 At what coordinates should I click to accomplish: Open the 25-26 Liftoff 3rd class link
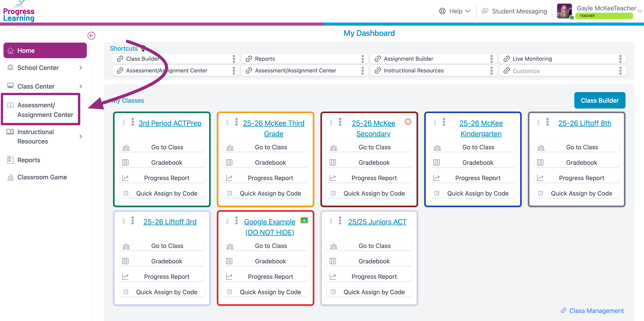[170, 222]
